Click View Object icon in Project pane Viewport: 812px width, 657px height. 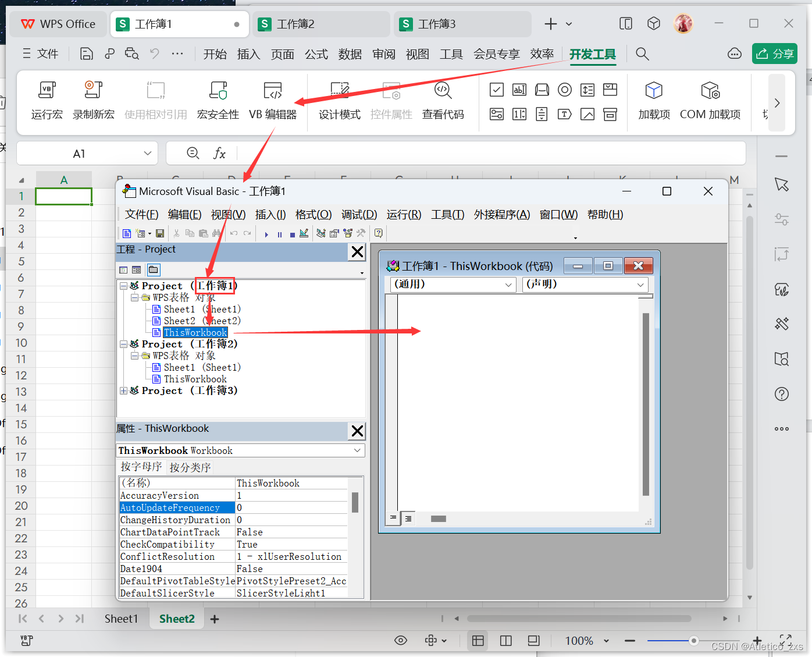point(137,269)
